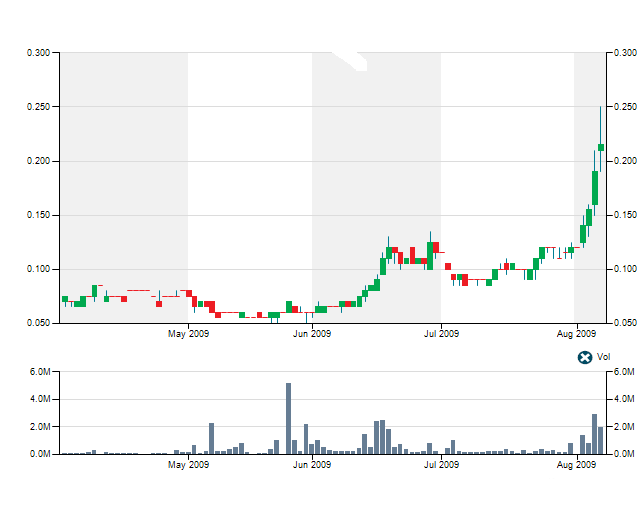The image size is (640, 514).
Task: Click the 0.0M value on the right volume axis
Action: pyautogui.click(x=624, y=454)
